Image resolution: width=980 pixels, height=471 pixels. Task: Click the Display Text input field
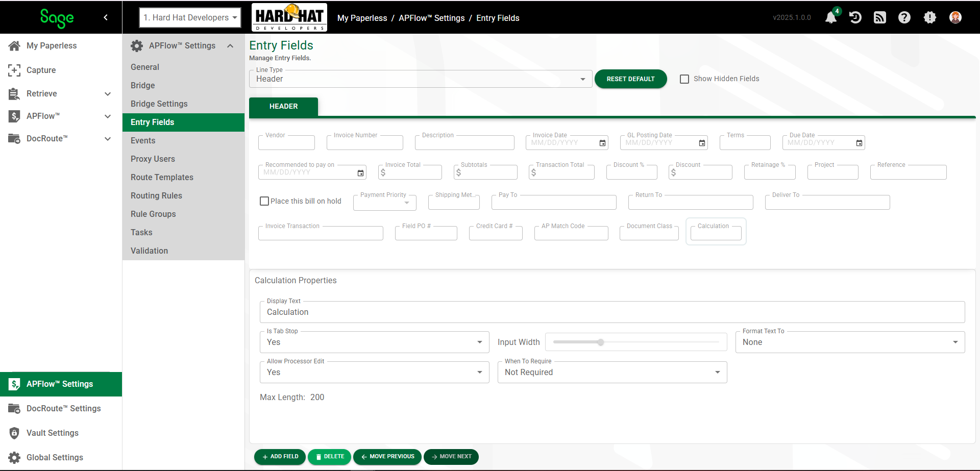612,312
